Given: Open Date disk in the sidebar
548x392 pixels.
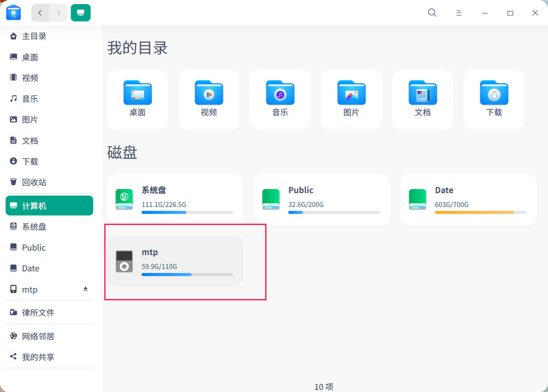Looking at the screenshot, I should [x=49, y=268].
